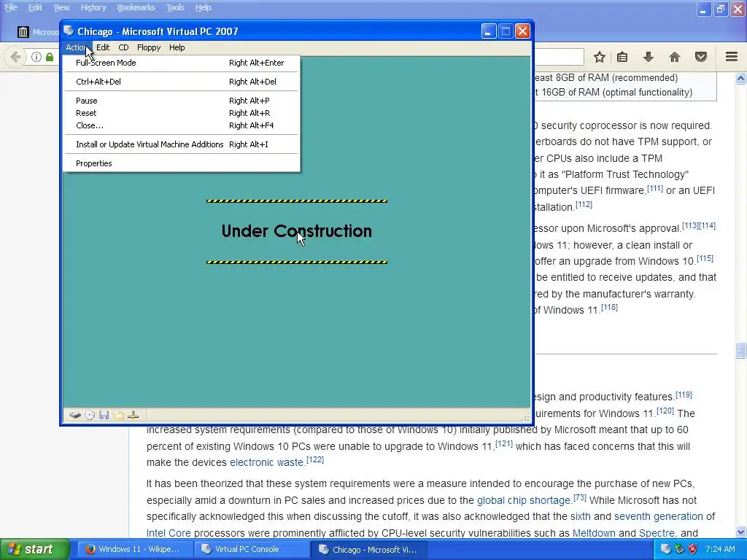The width and height of the screenshot is (747, 560).
Task: Open the Virtual PC CD menu
Action: click(123, 47)
